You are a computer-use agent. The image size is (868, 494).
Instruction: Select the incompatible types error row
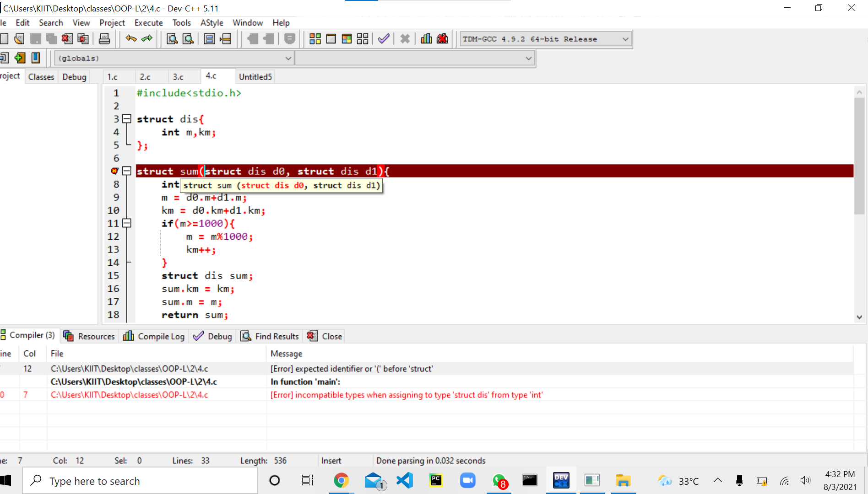pos(406,395)
